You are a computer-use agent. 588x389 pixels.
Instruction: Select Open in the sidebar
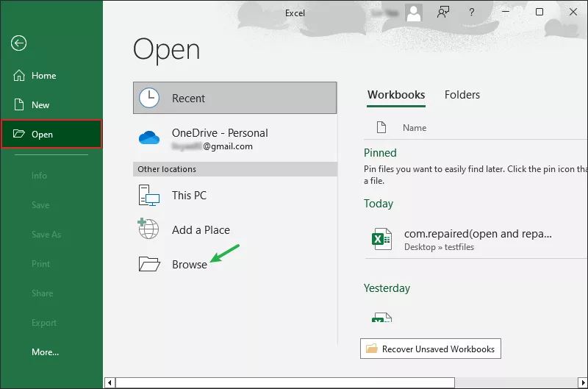tap(51, 134)
